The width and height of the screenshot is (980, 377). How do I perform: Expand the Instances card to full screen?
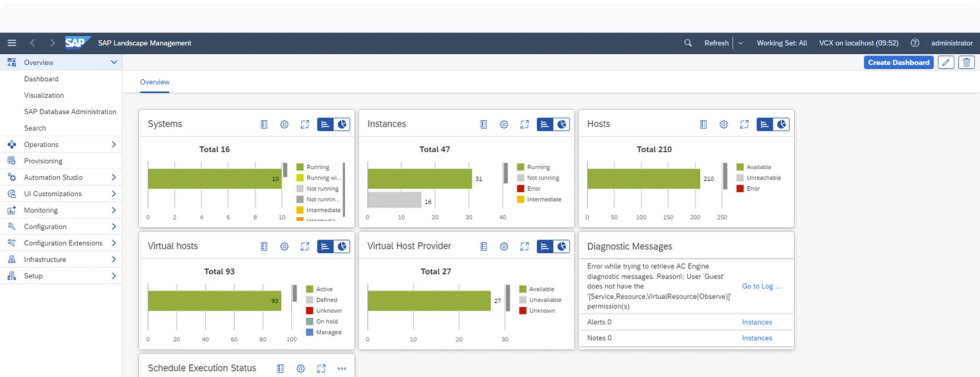pyautogui.click(x=524, y=124)
